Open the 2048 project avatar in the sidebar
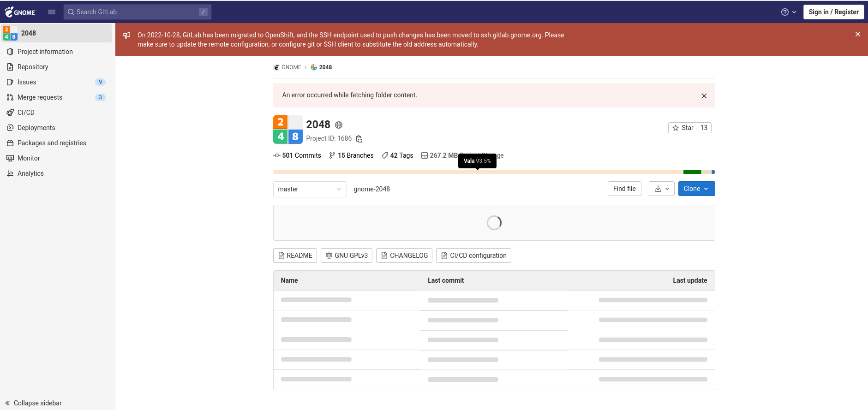This screenshot has height=410, width=868. 10,33
